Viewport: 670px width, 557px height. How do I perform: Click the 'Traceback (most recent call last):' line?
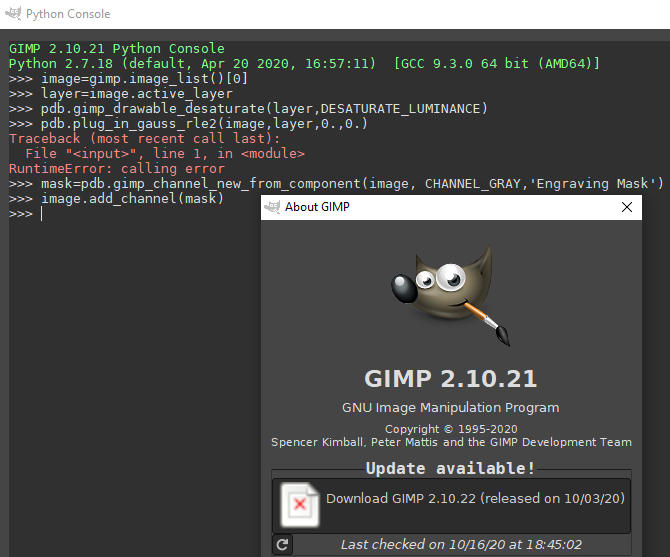[x=144, y=138]
